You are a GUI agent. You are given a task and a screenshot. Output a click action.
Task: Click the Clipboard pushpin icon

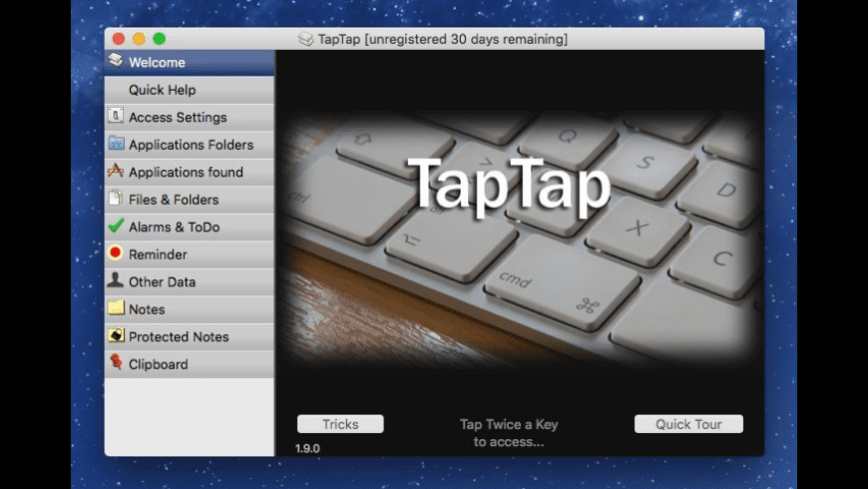[x=116, y=362]
